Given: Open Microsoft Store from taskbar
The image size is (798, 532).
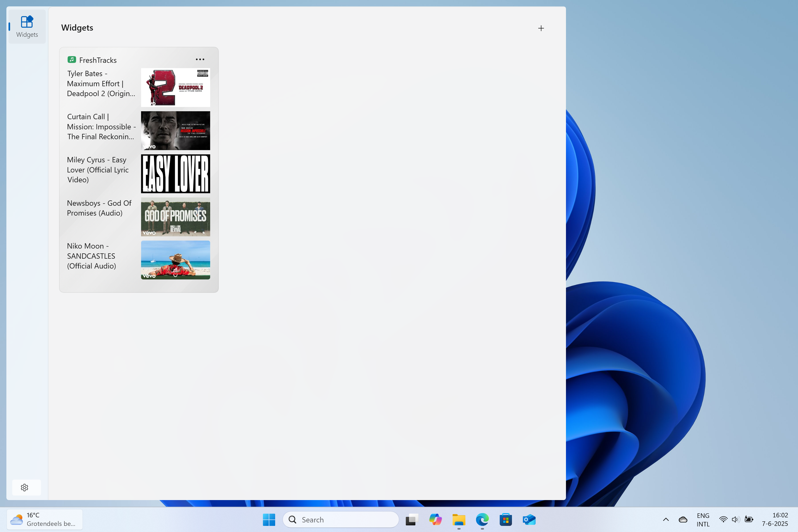Looking at the screenshot, I should [505, 519].
